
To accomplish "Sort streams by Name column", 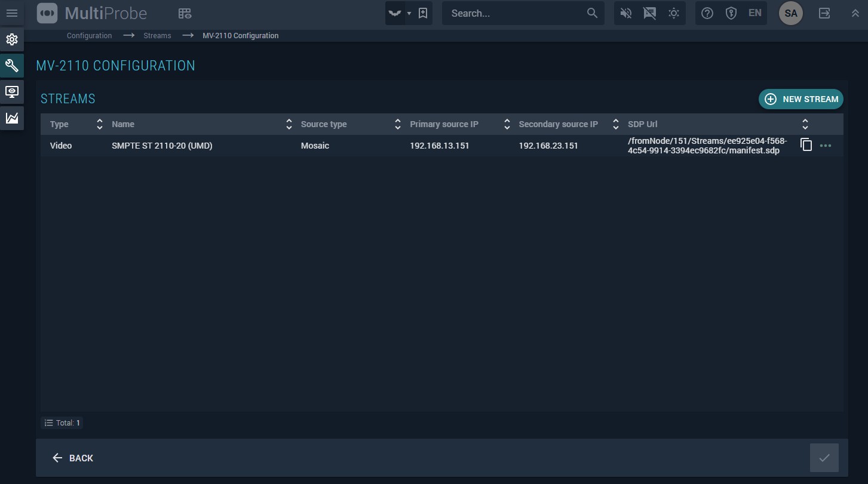I will pos(289,124).
